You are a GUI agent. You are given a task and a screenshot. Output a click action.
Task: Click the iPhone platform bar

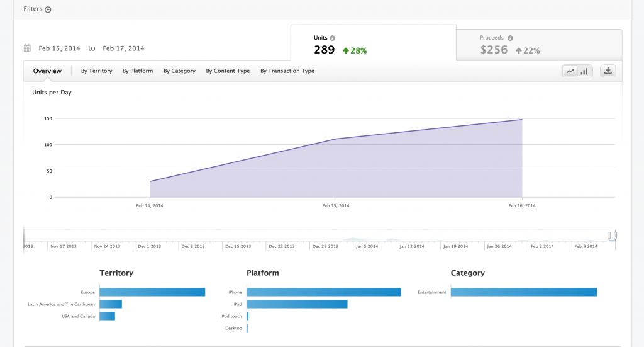(x=323, y=292)
